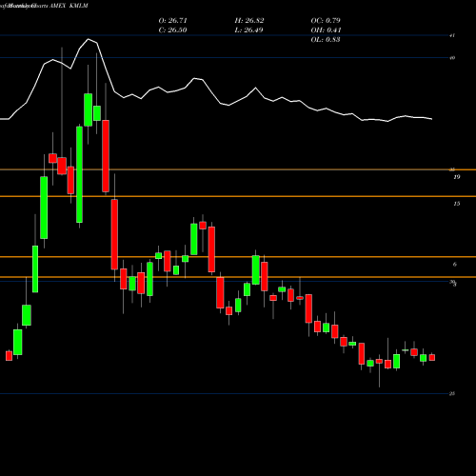
Task: Select the low price value L: 26.49
Action: pos(248,30)
